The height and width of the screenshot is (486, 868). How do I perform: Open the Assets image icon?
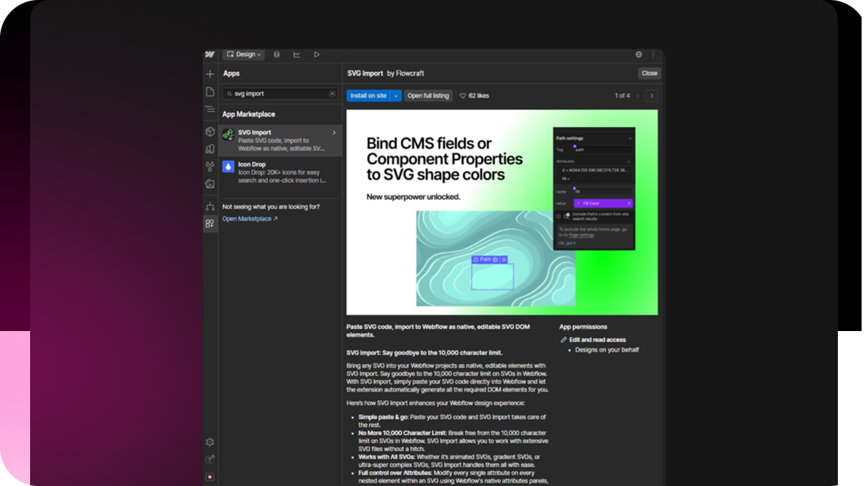(210, 184)
